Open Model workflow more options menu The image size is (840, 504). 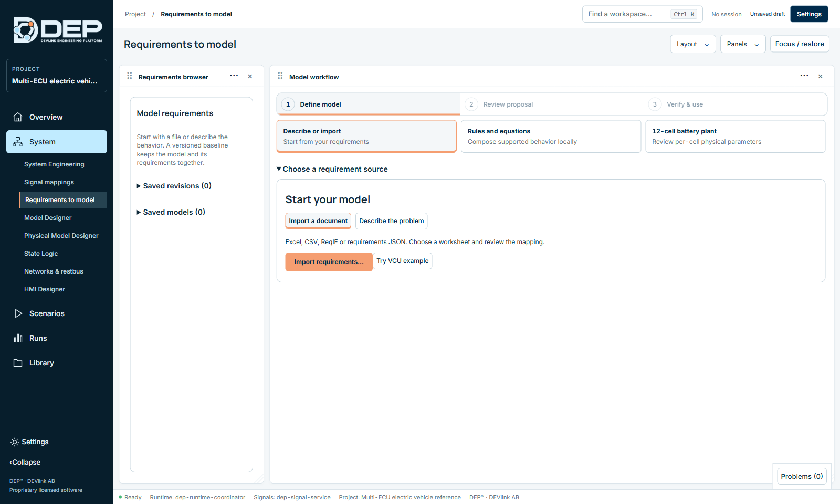tap(804, 76)
